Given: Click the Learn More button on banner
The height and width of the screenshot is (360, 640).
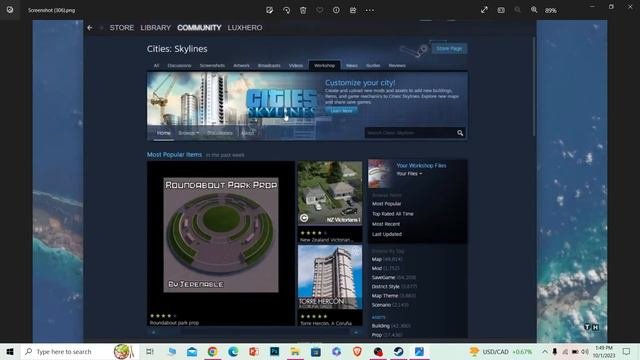Looking at the screenshot, I should [342, 111].
